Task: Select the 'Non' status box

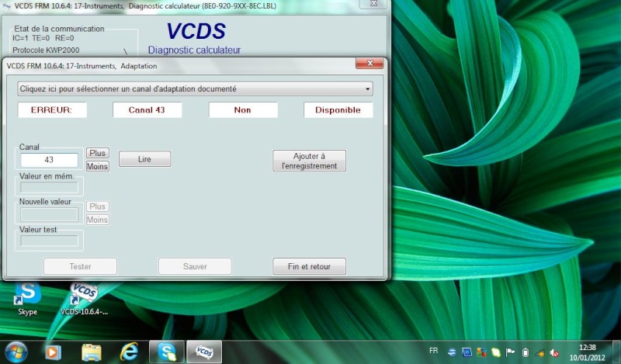Action: point(243,110)
